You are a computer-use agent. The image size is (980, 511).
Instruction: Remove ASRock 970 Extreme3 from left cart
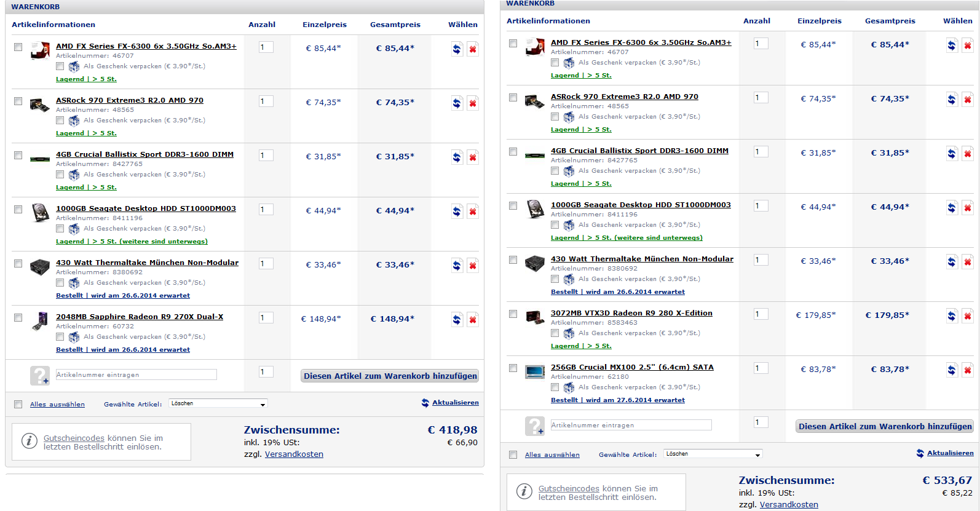pyautogui.click(x=472, y=103)
